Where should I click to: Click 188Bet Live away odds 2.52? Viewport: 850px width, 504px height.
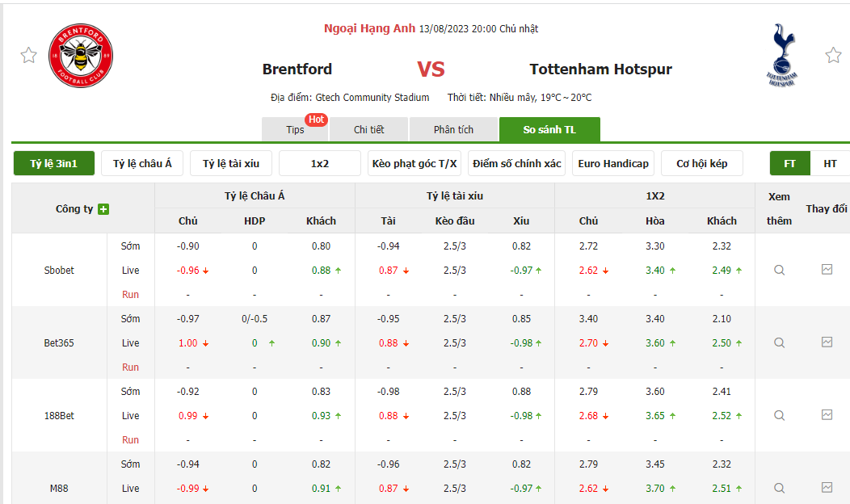[722, 415]
